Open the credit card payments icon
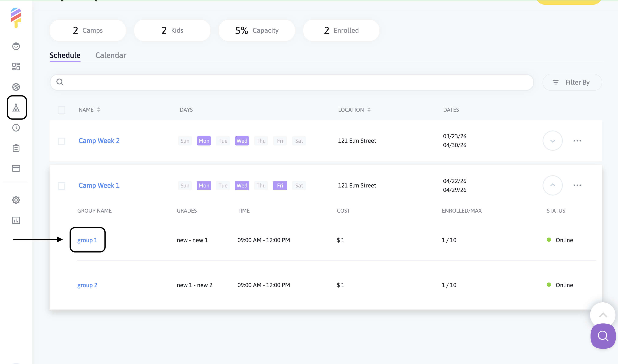 [x=16, y=168]
